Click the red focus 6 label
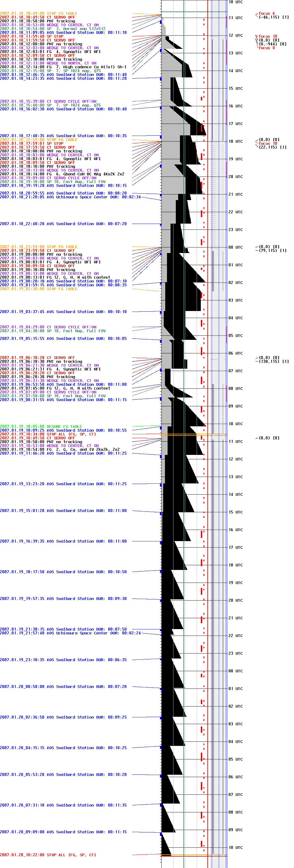Screen dimensions: 294x868 pos(266,14)
